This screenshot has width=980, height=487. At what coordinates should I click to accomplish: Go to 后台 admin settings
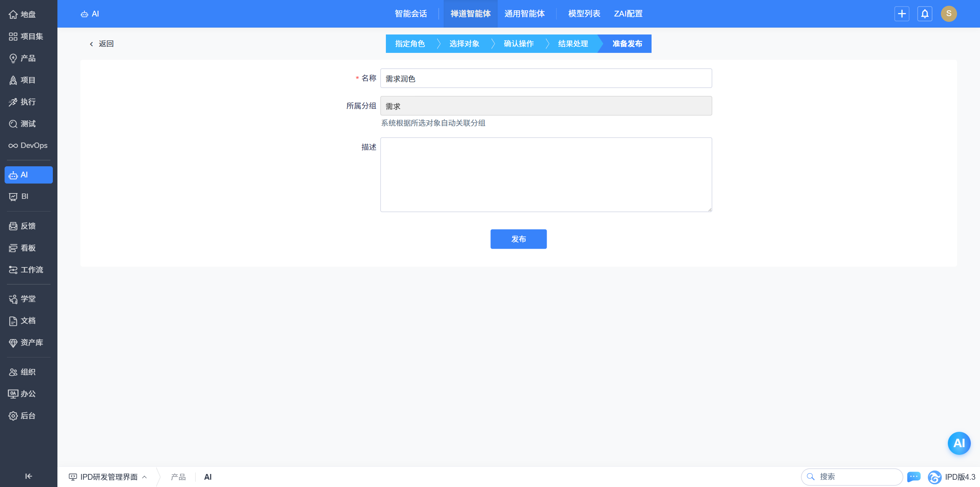pyautogui.click(x=28, y=416)
